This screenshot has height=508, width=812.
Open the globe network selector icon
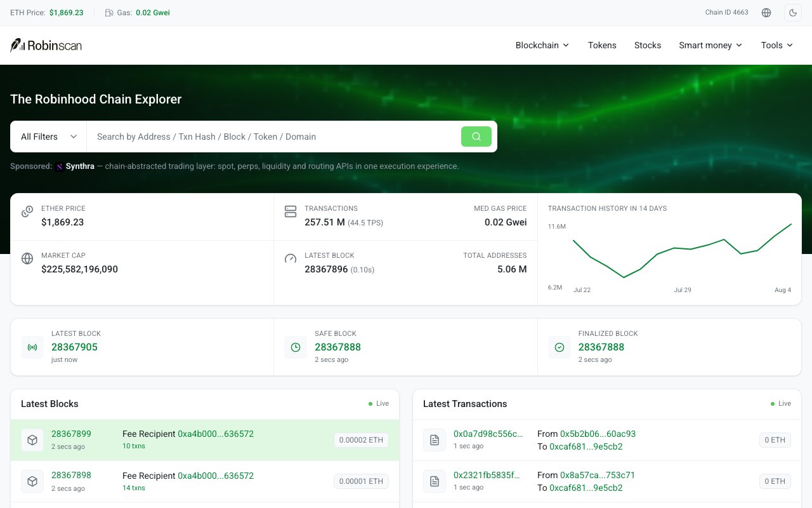click(766, 13)
